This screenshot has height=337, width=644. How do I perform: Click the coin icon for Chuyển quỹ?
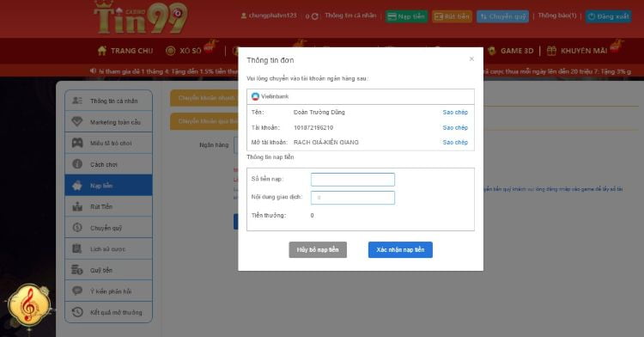tap(77, 227)
